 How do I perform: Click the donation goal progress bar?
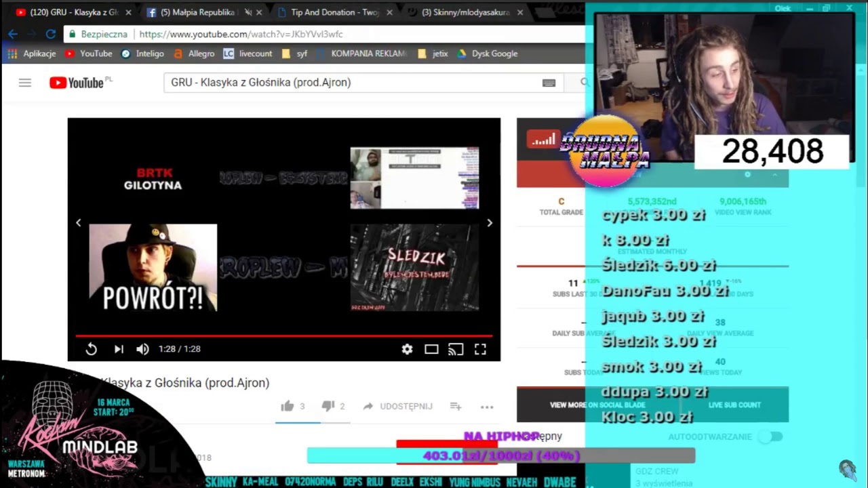[x=501, y=455]
